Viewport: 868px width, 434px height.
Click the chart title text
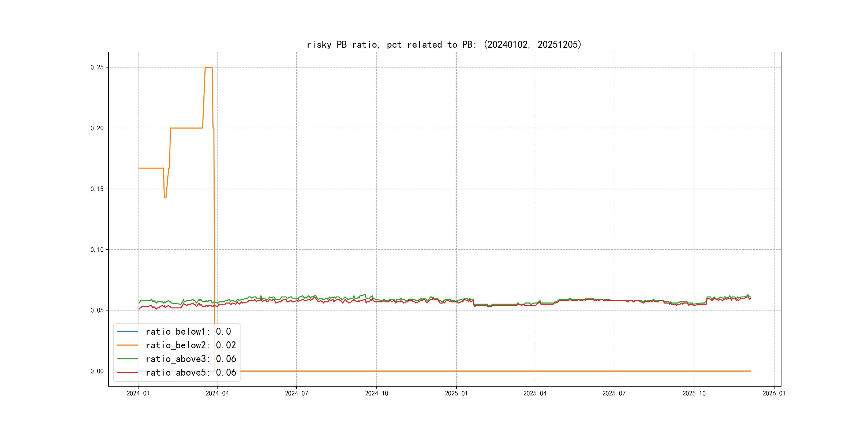[444, 44]
